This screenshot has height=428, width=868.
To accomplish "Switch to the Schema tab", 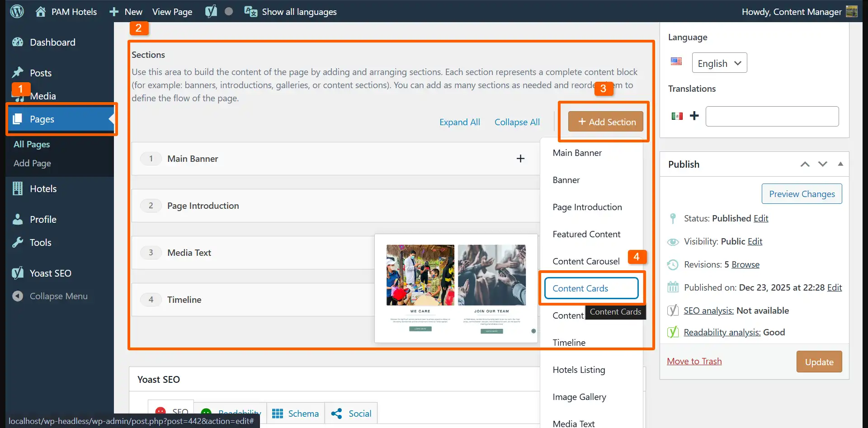I will tap(296, 413).
